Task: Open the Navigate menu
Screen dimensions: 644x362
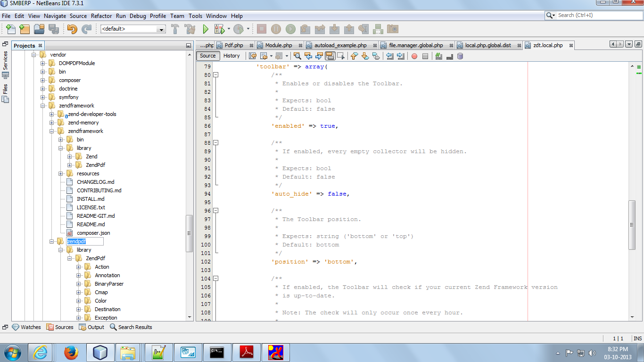Action: click(55, 16)
